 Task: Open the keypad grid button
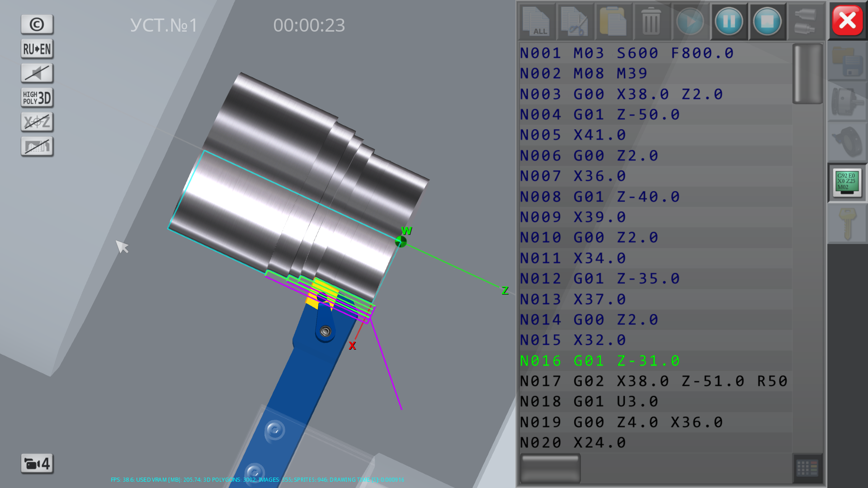pyautogui.click(x=807, y=468)
